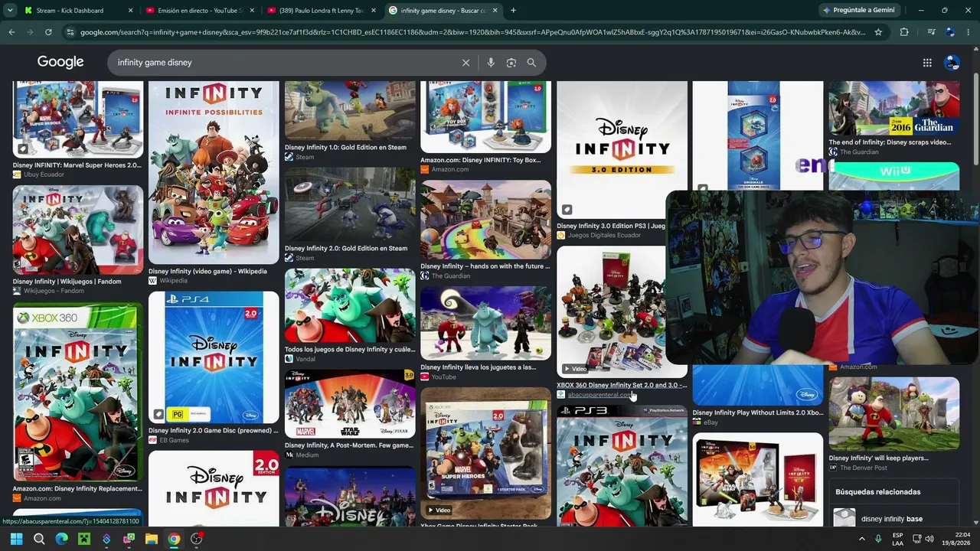Open the PS4 Disney Infinity 2.0 Game Disc image
Viewport: 980px width, 551px height.
(x=214, y=357)
